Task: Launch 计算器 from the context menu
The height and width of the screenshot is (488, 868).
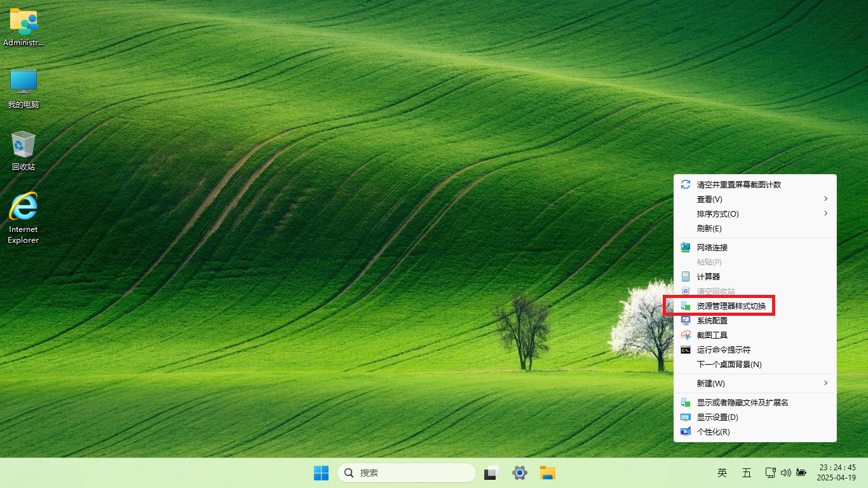Action: coord(755,276)
